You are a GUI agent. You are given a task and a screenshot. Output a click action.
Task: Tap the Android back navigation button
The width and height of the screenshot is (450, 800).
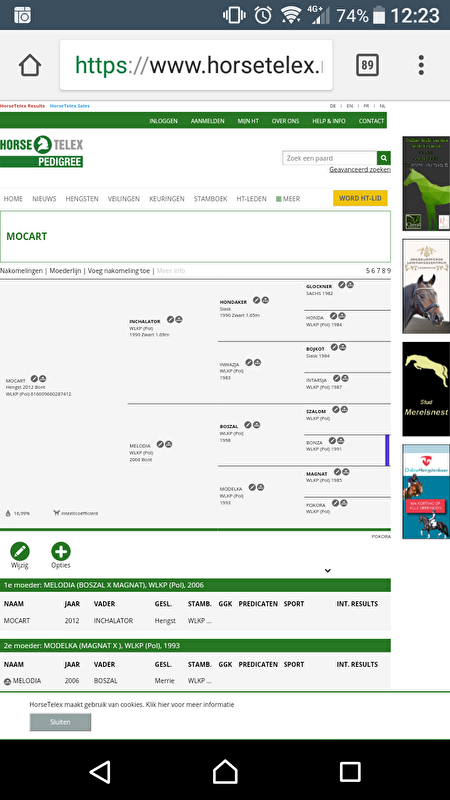pos(100,772)
